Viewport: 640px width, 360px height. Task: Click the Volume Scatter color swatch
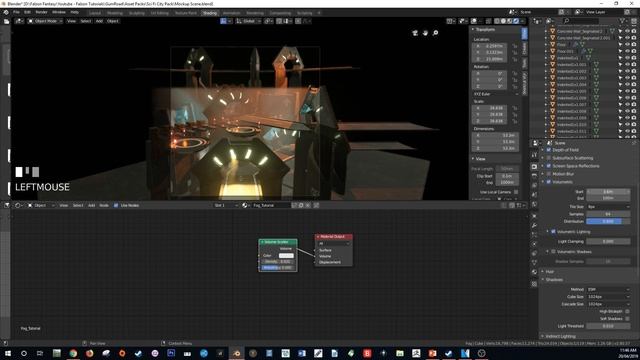286,256
